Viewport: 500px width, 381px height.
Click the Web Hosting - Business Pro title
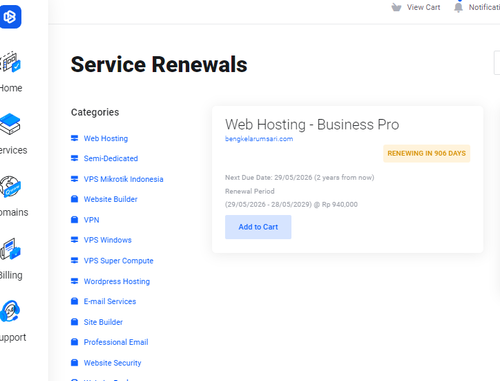[312, 124]
